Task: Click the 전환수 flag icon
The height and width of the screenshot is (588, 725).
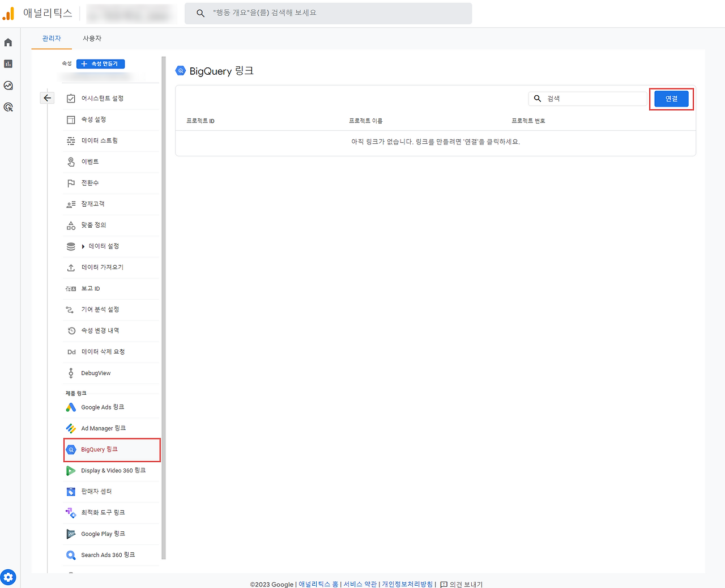Action: pyautogui.click(x=71, y=183)
